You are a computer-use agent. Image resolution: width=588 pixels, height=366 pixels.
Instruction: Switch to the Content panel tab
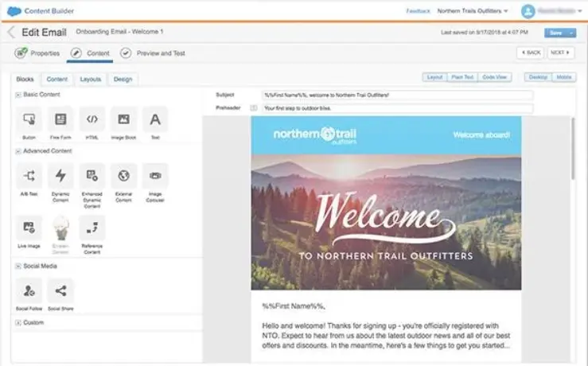tap(57, 79)
